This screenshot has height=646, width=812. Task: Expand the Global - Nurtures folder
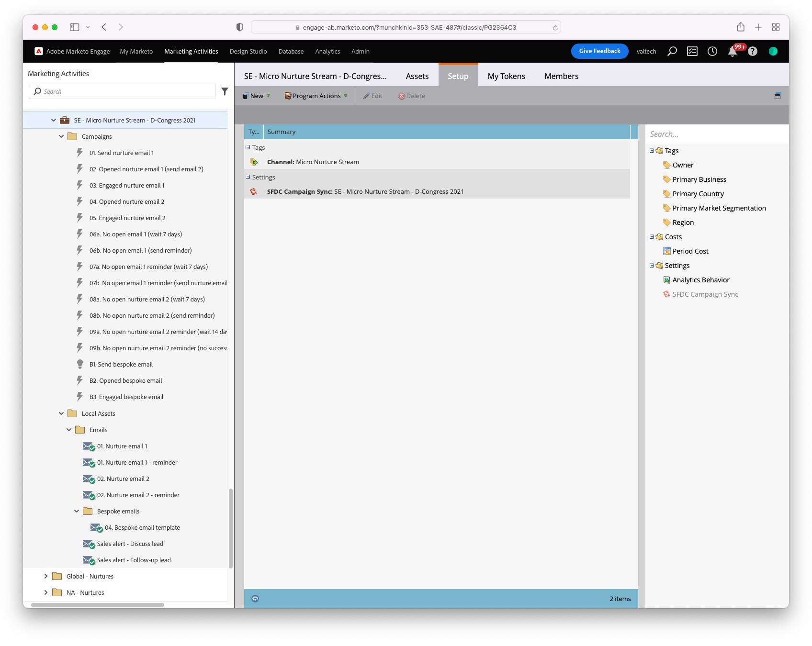point(46,576)
